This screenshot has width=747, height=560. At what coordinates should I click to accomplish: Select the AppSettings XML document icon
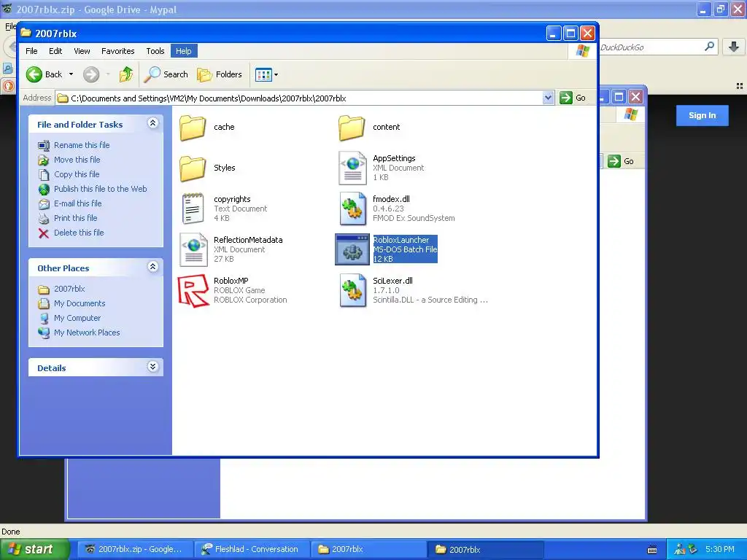[x=352, y=168]
